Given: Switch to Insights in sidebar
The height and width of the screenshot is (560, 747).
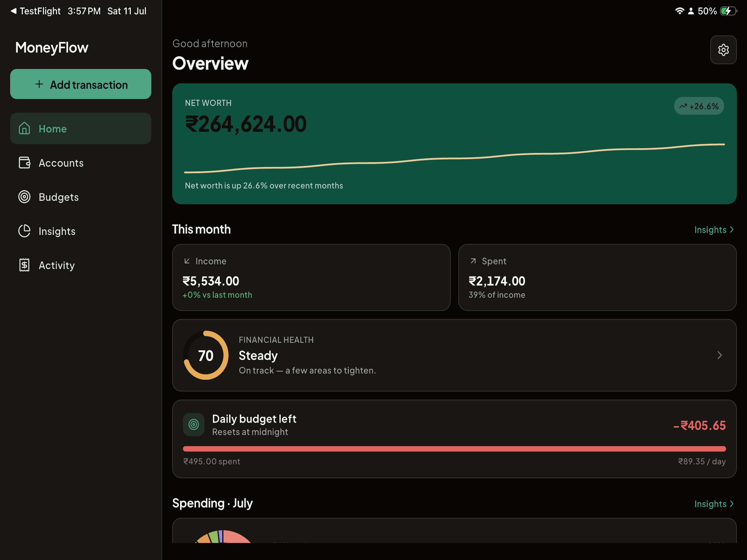Looking at the screenshot, I should point(81,231).
